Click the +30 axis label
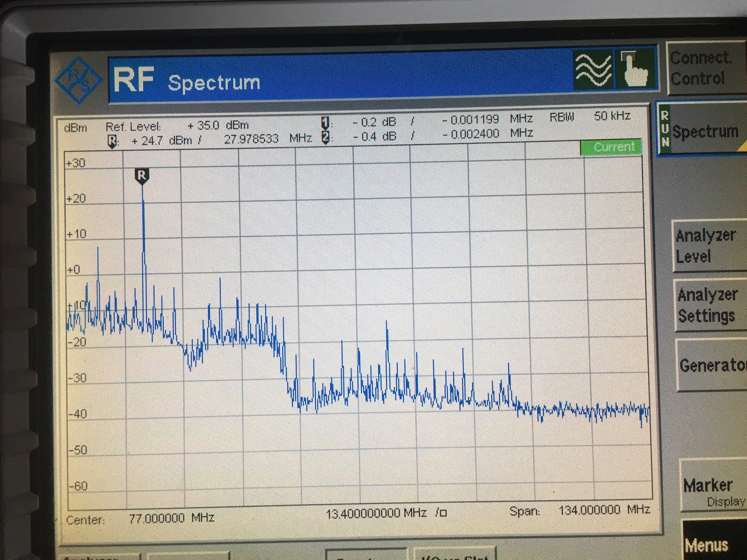747x560 pixels. coord(76,163)
